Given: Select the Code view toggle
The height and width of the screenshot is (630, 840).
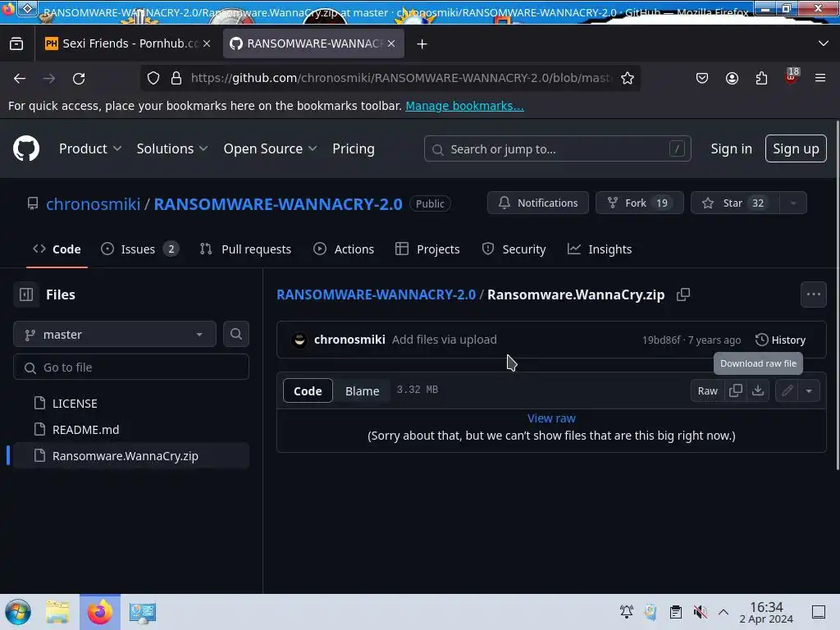Looking at the screenshot, I should pos(308,390).
